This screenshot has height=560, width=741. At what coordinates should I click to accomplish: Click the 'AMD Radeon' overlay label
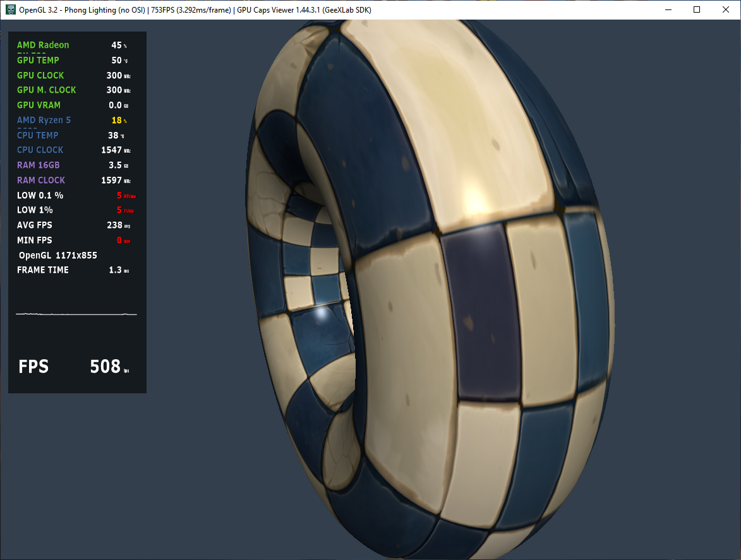(43, 45)
